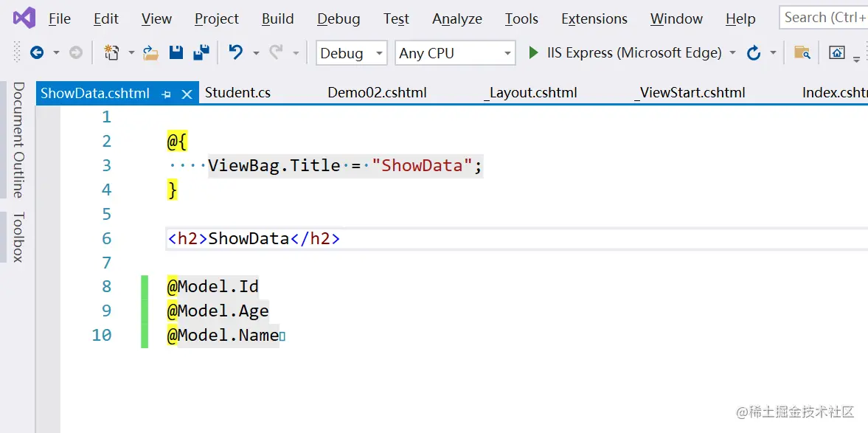
Task: Click the home window toolbar icon
Action: click(836, 53)
